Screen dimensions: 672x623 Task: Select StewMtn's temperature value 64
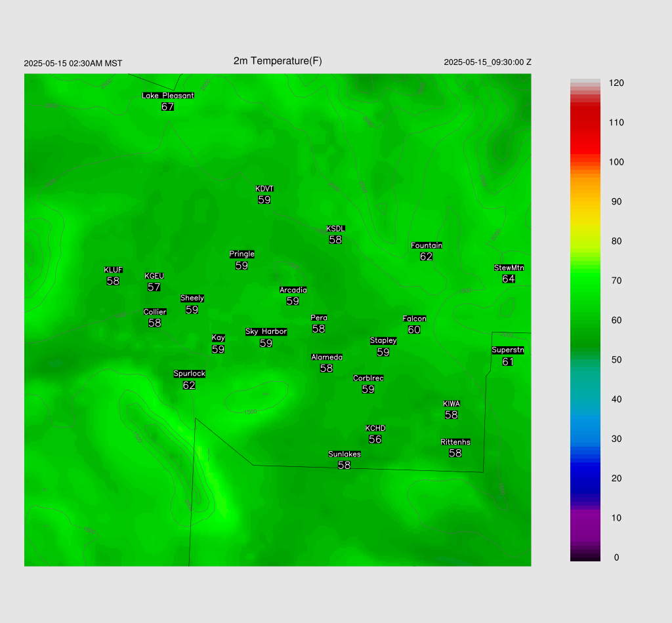[x=509, y=279]
